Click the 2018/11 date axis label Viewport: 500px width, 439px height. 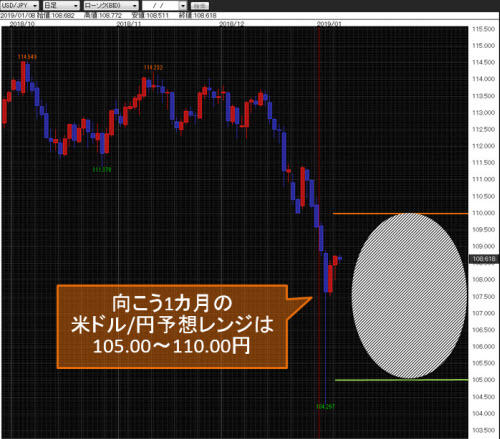pyautogui.click(x=129, y=24)
